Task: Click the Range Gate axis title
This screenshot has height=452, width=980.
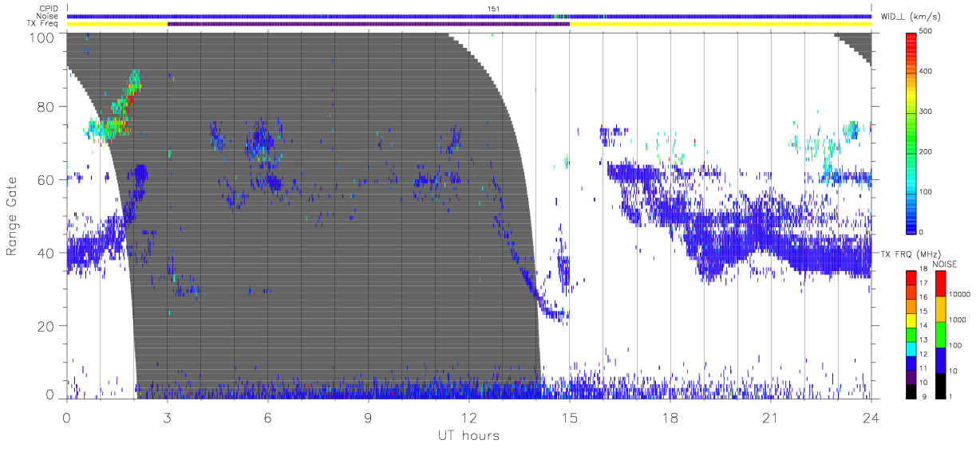Action: (13, 216)
